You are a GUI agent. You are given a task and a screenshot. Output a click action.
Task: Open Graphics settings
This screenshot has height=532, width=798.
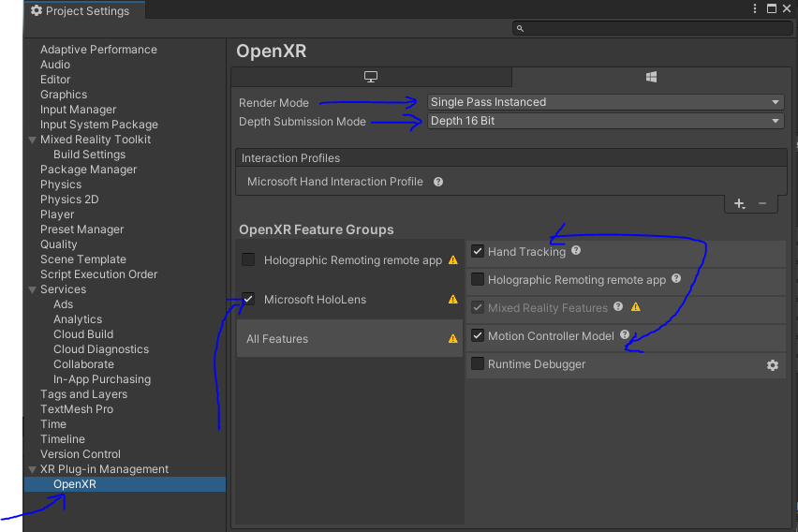[x=64, y=95]
